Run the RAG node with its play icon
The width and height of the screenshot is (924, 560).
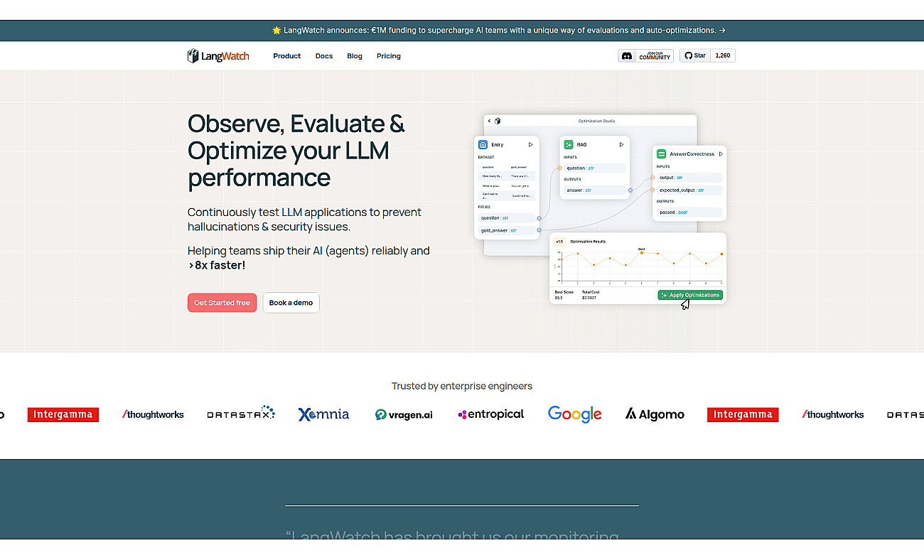(x=621, y=144)
